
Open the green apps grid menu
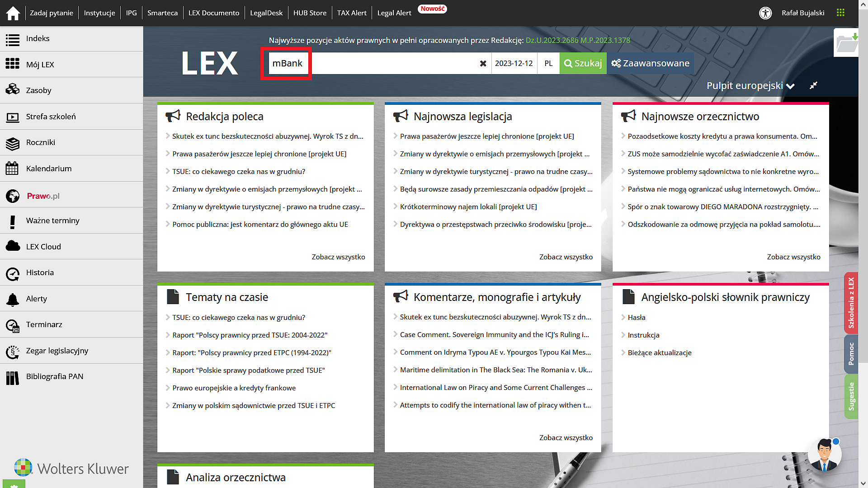840,13
